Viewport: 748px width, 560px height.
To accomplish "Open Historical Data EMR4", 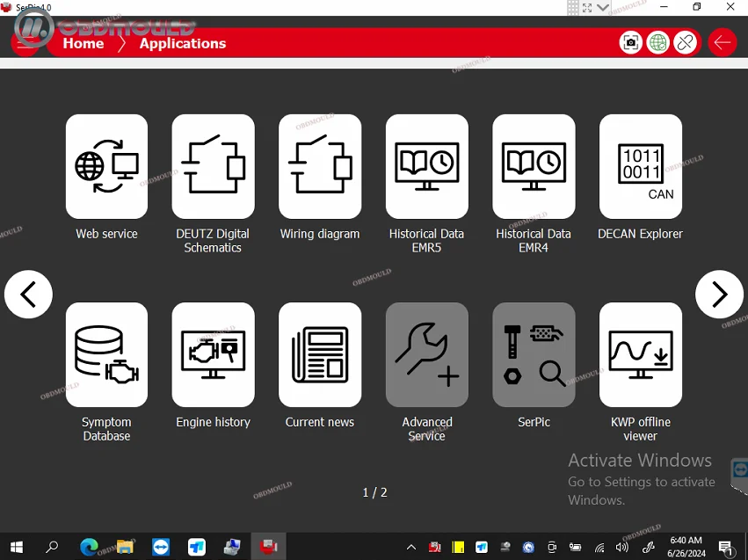I will pyautogui.click(x=534, y=166).
